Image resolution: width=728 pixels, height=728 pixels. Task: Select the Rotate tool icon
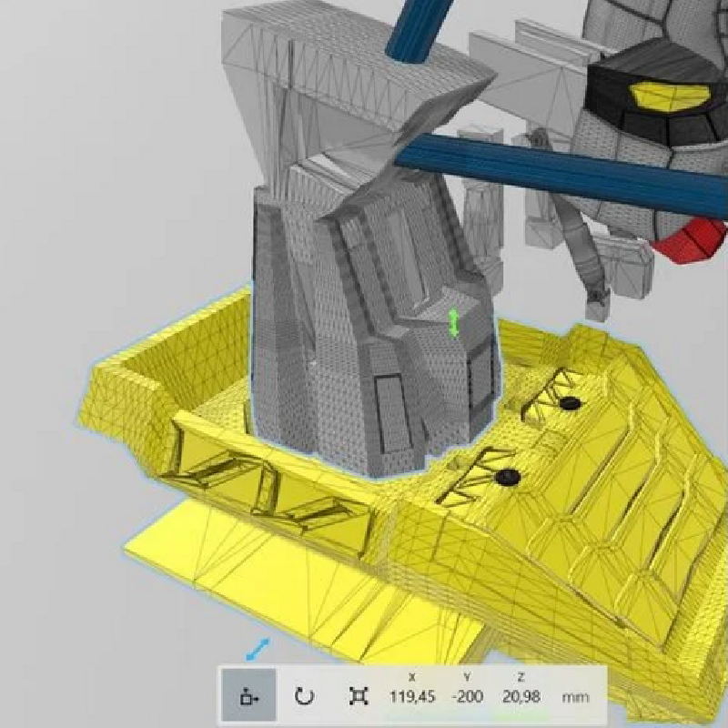pyautogui.click(x=305, y=696)
